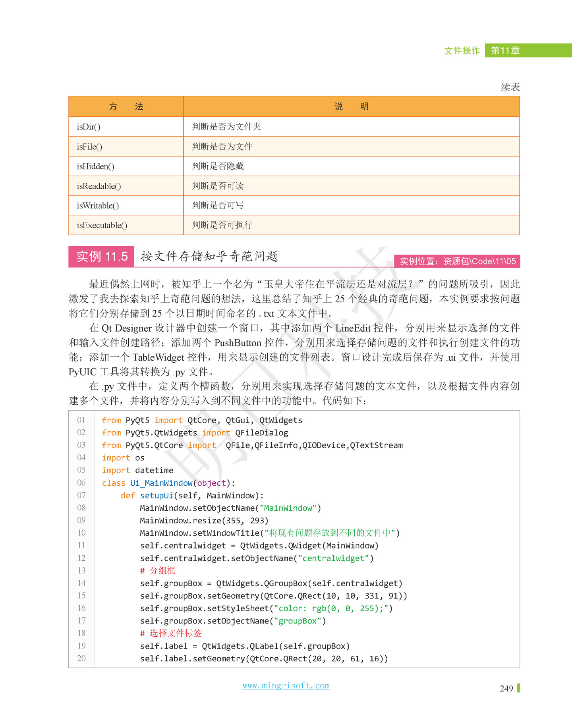This screenshot has width=572, height=728.
Task: Click the pink 实例 11.5 heading badge
Action: click(102, 257)
